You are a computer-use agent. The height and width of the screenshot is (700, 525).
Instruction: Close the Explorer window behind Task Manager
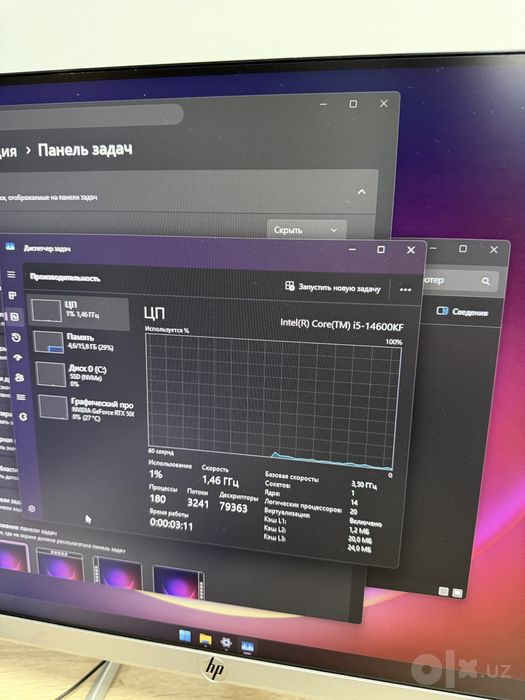pos(494,250)
